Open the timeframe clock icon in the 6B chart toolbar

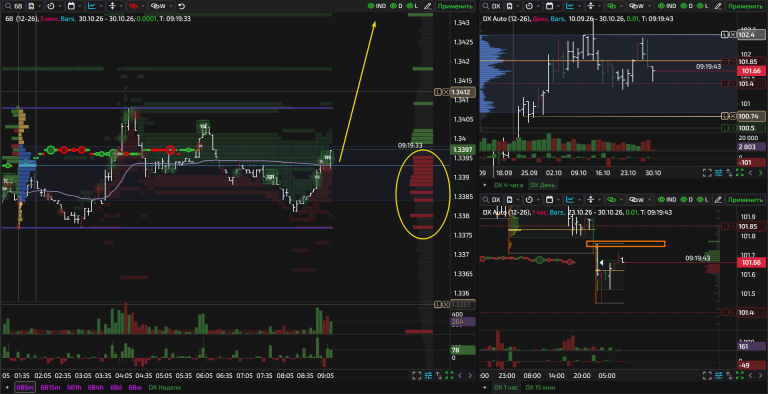pos(51,6)
